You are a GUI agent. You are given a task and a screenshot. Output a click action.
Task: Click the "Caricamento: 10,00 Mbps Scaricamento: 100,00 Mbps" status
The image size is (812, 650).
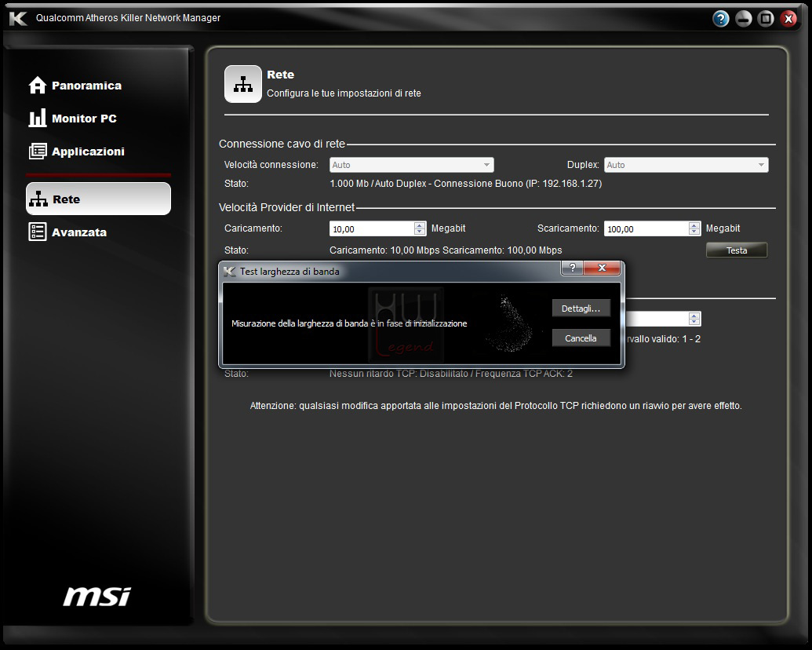(446, 250)
